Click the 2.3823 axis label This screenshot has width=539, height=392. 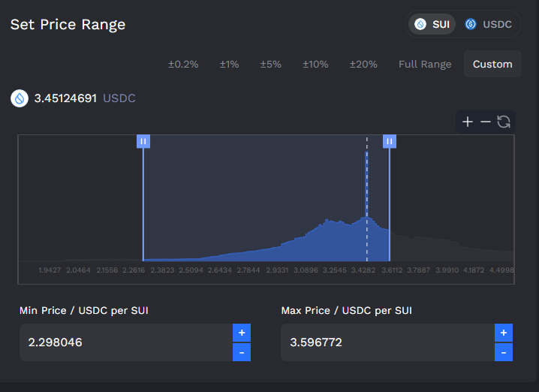(162, 270)
